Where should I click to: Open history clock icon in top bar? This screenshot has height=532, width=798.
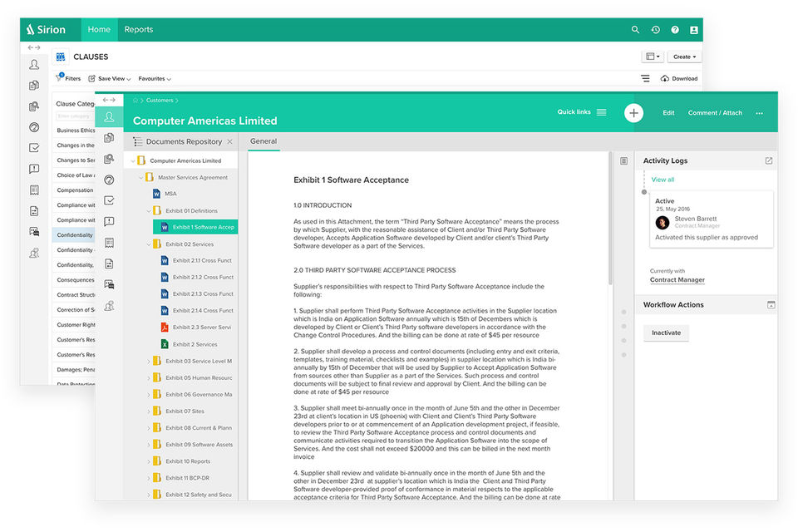click(656, 30)
